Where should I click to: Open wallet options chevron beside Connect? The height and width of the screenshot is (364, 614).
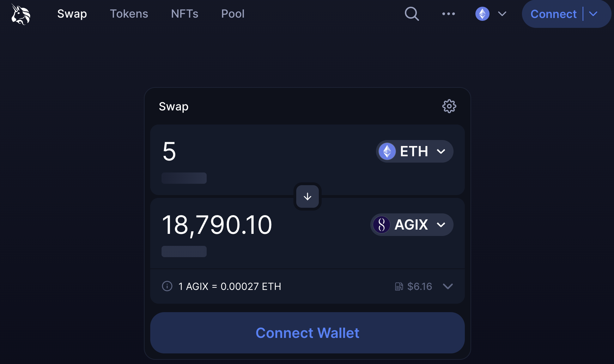[x=593, y=14]
